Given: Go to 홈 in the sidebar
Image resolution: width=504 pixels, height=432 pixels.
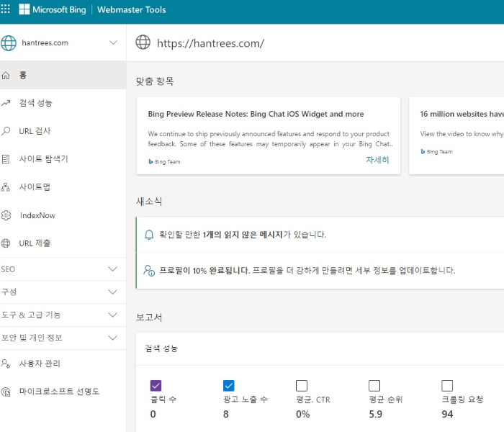Looking at the screenshot, I should pos(63,75).
